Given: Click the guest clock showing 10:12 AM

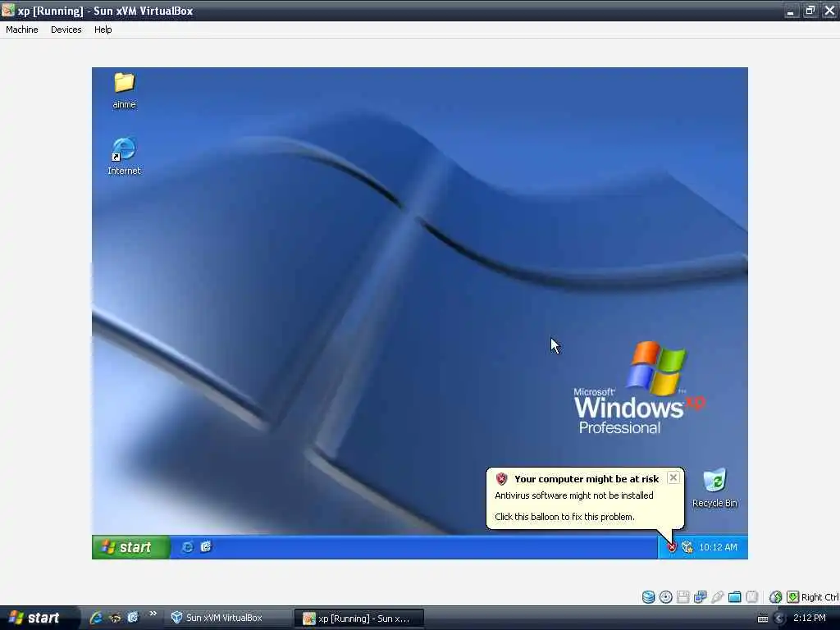Looking at the screenshot, I should pos(718,547).
